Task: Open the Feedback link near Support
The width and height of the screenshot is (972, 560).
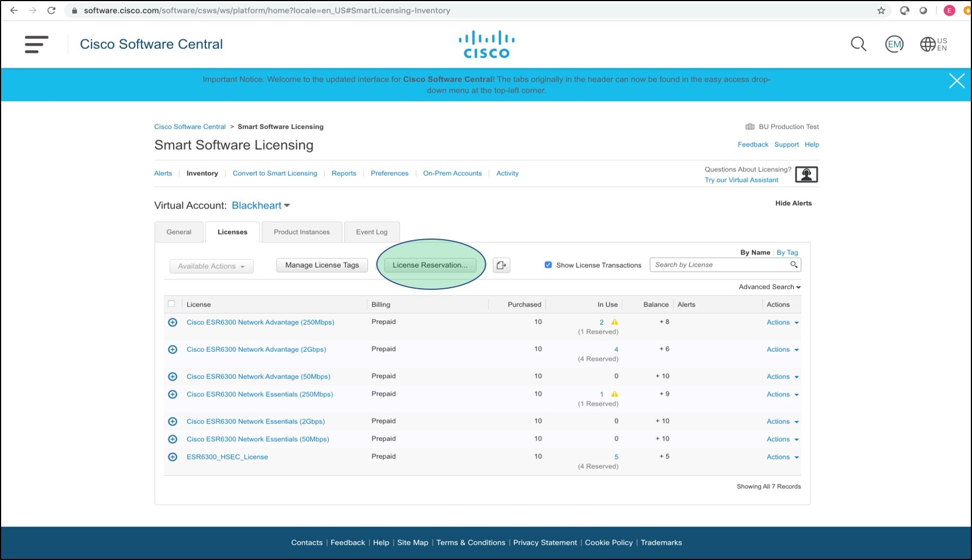Action: pyautogui.click(x=753, y=144)
